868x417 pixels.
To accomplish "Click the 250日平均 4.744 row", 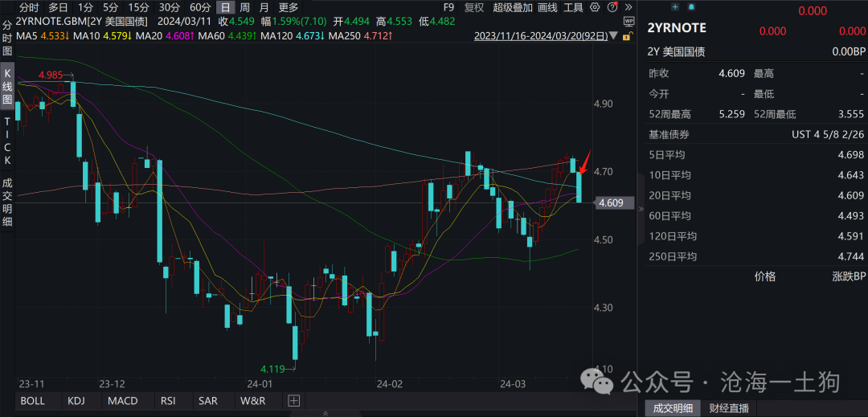I will point(756,256).
